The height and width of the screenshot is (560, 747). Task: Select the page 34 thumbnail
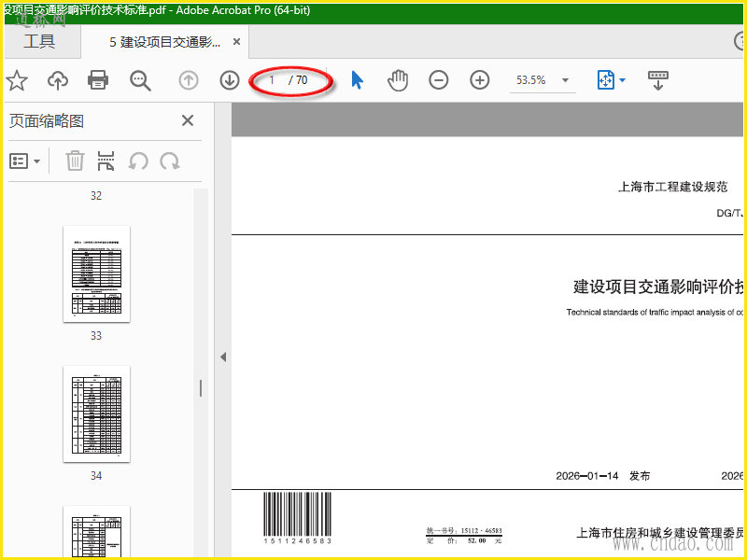[x=96, y=413]
